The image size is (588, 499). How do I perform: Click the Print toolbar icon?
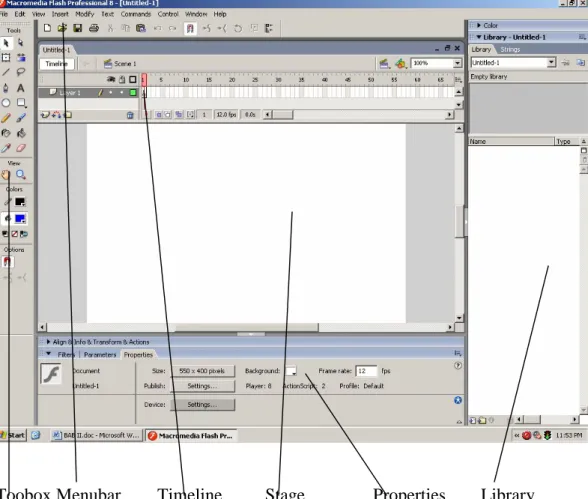click(94, 28)
